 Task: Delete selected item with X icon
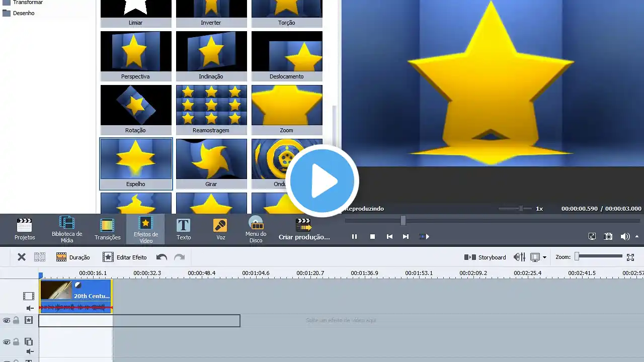pos(22,257)
